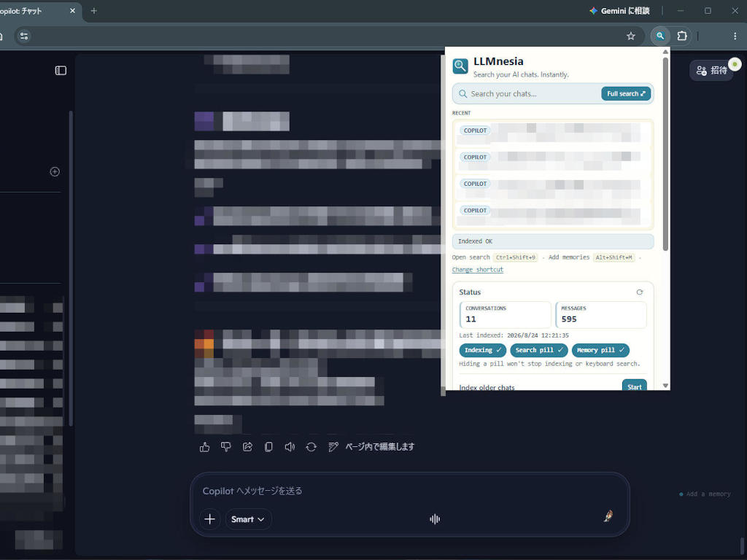Viewport: 747px width, 560px height.
Task: Click the CONVERSATIONS 11 stat card
Action: (505, 315)
